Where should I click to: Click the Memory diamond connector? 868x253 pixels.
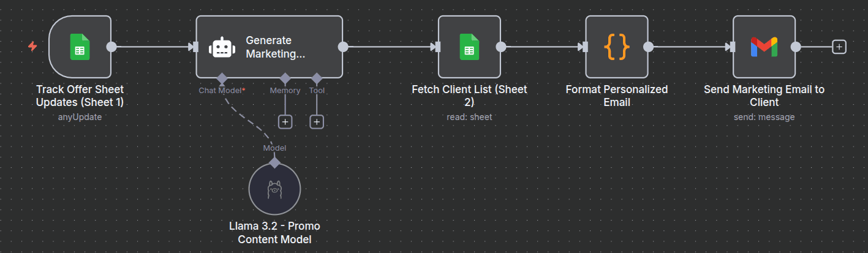pos(285,78)
